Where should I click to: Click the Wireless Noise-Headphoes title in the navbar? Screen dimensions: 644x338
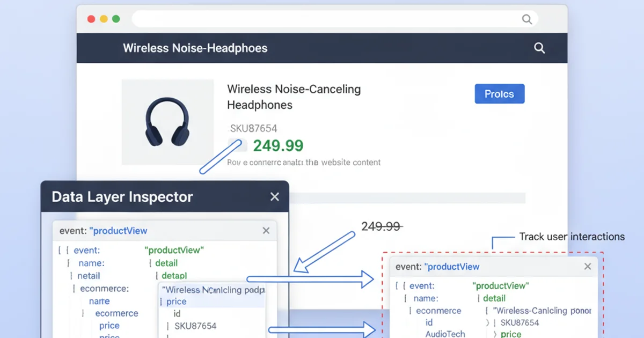195,48
